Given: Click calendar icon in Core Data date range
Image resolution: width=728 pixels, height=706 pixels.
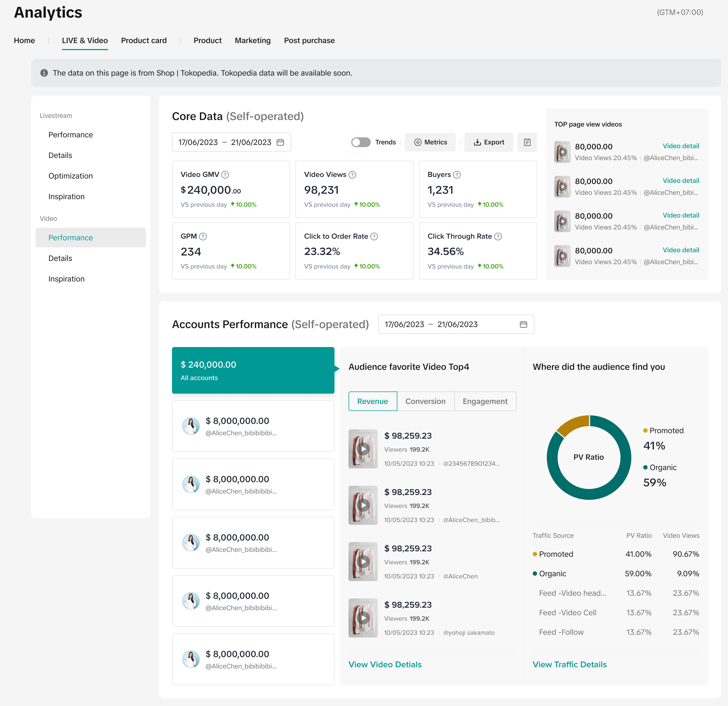Looking at the screenshot, I should click(x=280, y=142).
